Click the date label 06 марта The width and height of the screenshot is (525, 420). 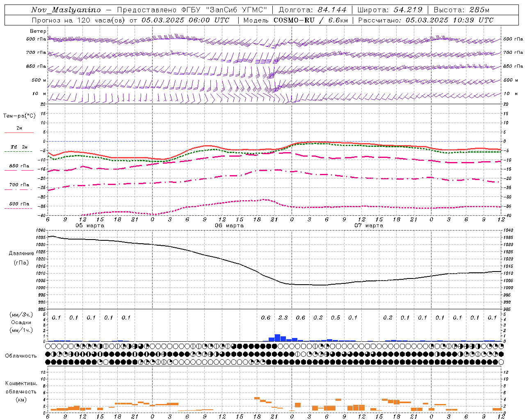(x=229, y=226)
